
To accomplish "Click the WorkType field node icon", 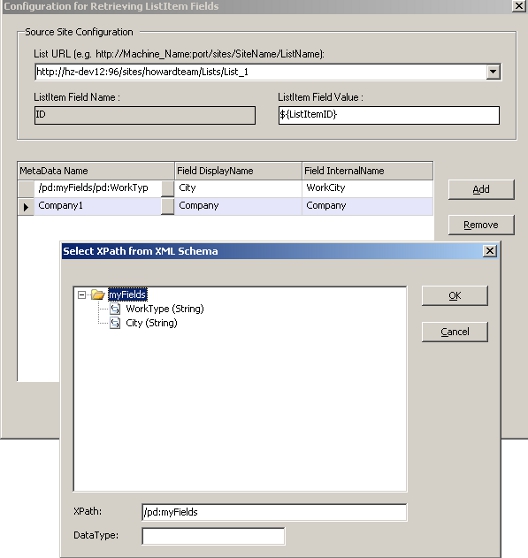I will [115, 309].
